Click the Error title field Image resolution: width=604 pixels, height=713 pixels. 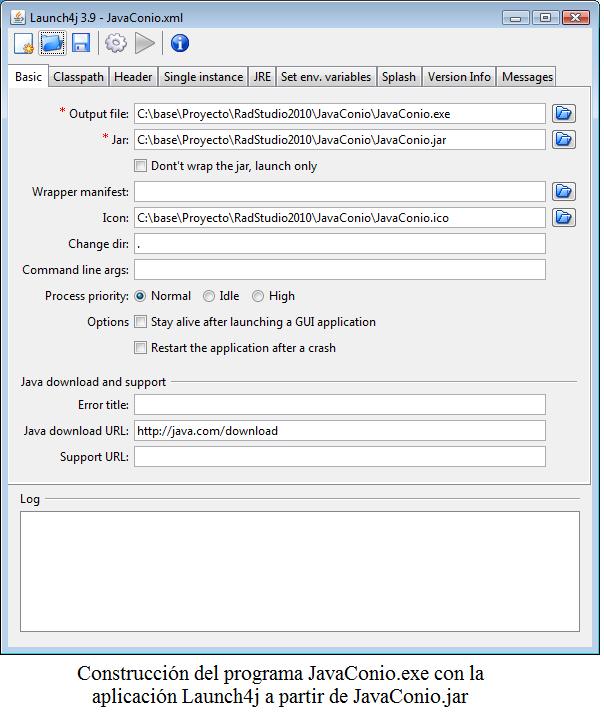click(340, 404)
